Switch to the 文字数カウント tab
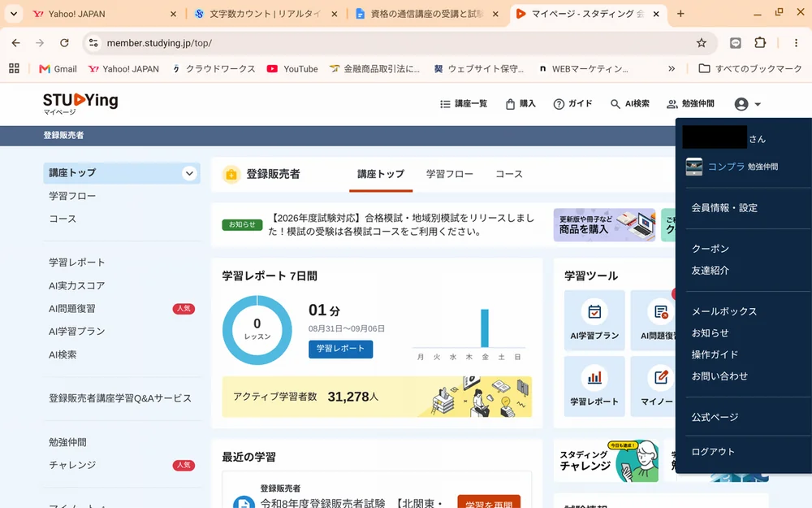The height and width of the screenshot is (508, 812). click(266, 14)
